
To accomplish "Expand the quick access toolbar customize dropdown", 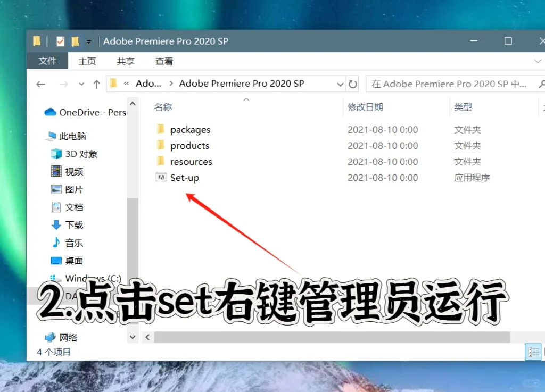I will click(x=88, y=41).
